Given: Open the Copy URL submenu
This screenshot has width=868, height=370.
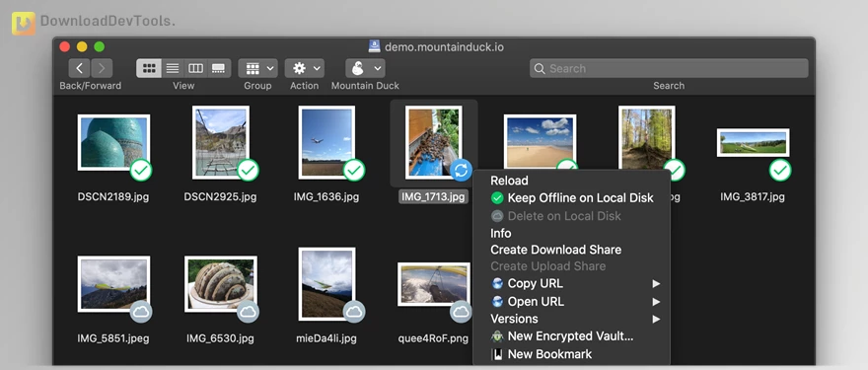Looking at the screenshot, I should (571, 283).
